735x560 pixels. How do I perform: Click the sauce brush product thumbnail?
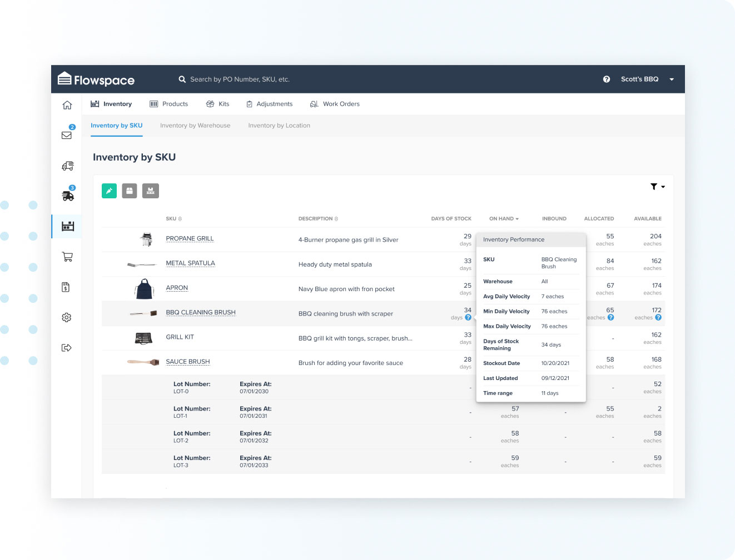coord(143,362)
